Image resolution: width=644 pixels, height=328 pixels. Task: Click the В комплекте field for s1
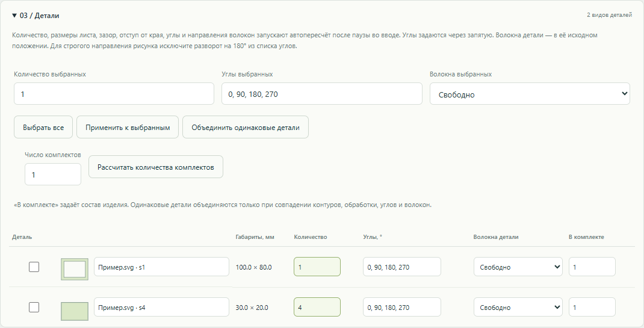click(592, 267)
